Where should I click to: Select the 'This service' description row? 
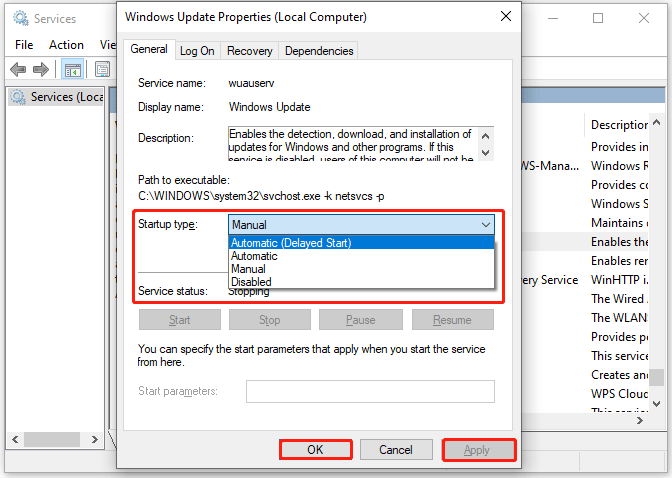click(x=619, y=356)
